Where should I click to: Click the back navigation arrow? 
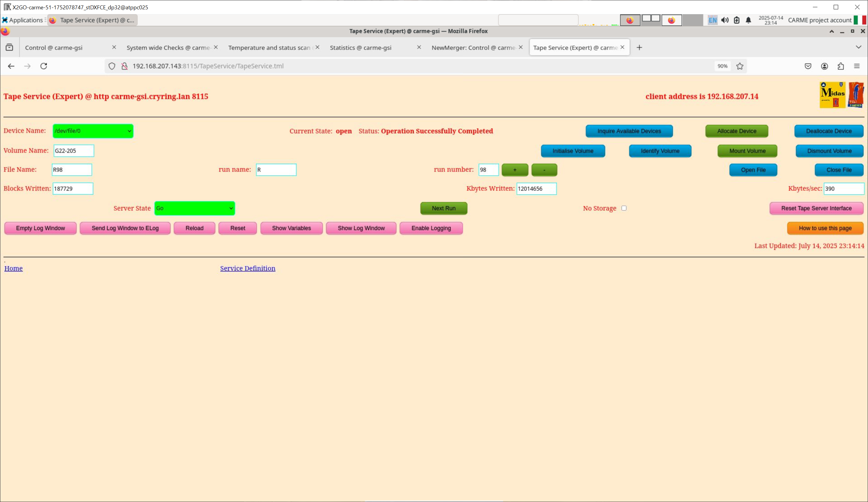[11, 66]
